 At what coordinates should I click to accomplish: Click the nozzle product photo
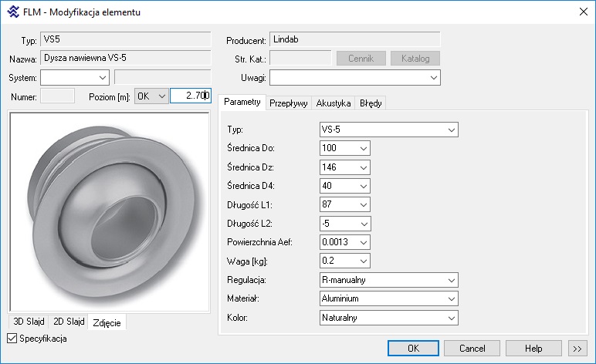tap(110, 212)
